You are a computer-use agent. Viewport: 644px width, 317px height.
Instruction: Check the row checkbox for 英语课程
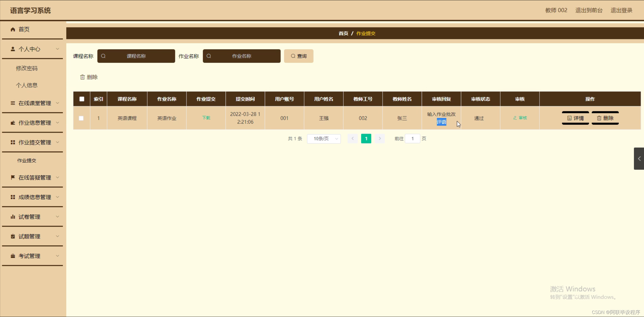[x=81, y=118]
